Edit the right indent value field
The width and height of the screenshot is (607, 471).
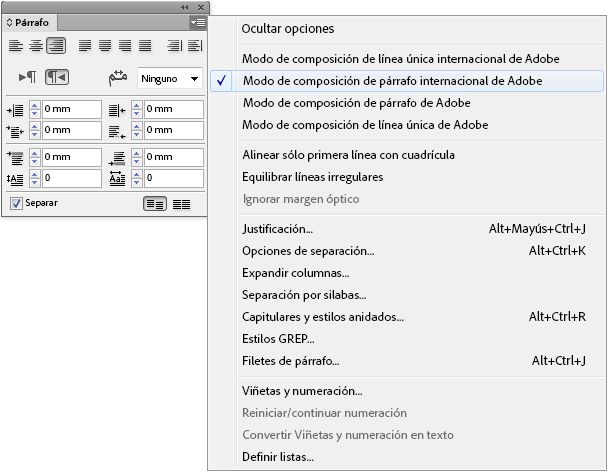(174, 109)
